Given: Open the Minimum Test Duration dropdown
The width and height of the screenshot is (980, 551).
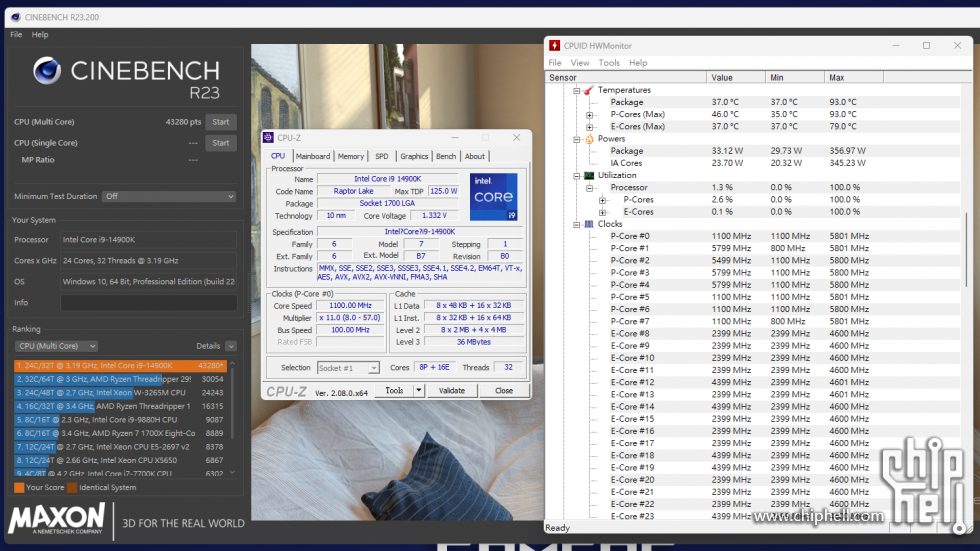Looking at the screenshot, I should coord(169,196).
